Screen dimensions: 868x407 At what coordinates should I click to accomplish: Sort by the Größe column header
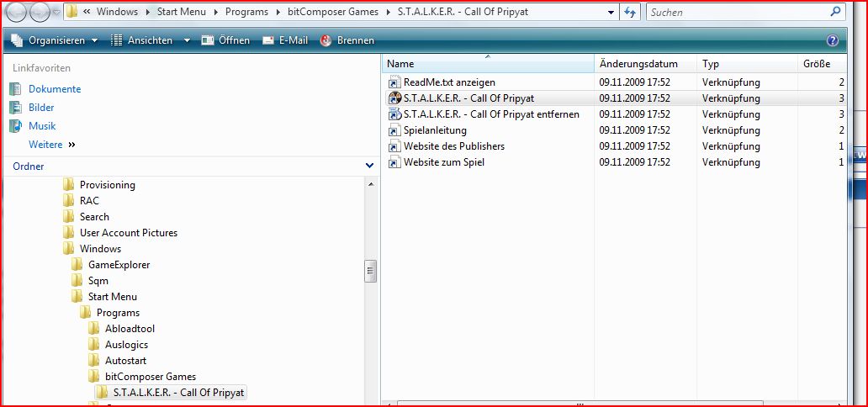pyautogui.click(x=822, y=64)
